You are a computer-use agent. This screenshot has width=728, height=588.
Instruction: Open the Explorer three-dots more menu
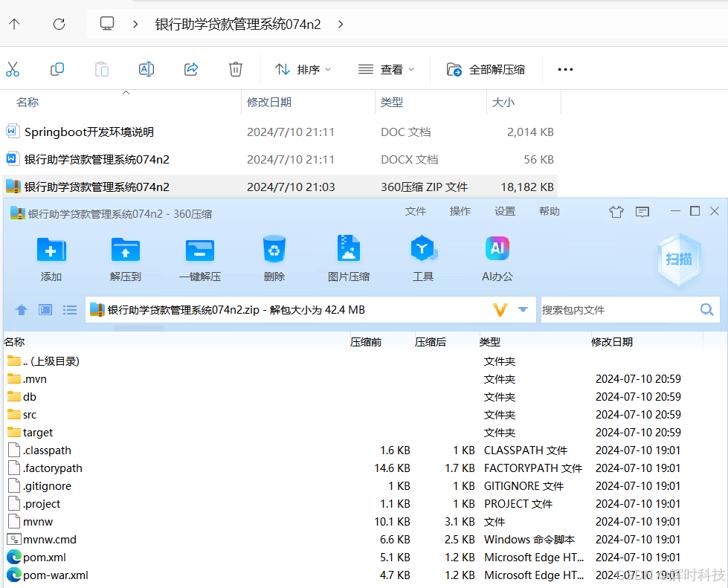(565, 70)
